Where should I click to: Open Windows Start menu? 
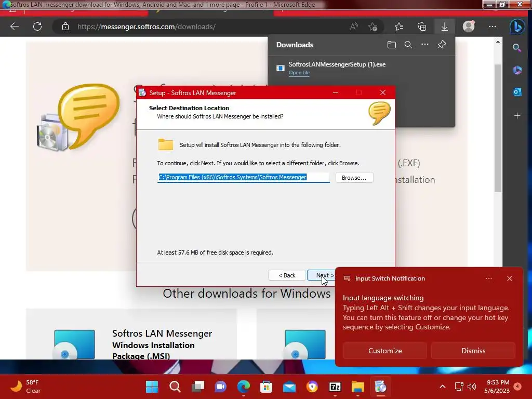click(x=152, y=387)
